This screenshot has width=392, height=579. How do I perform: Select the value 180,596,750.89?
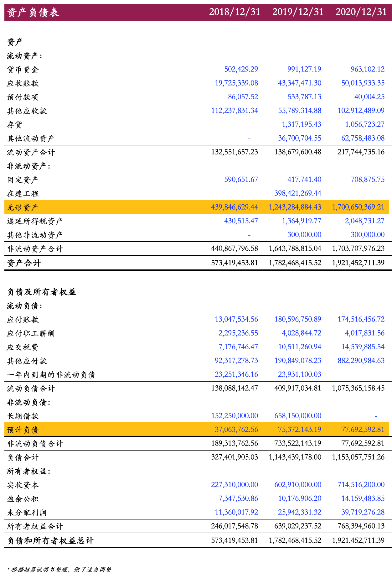point(298,319)
